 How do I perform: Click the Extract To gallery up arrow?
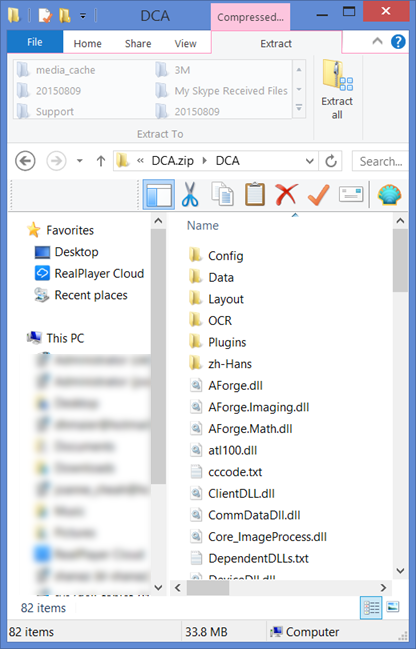(x=299, y=70)
